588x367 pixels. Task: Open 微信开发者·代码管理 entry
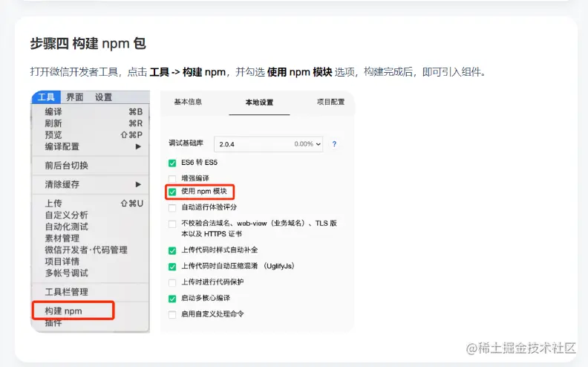pyautogui.click(x=91, y=250)
